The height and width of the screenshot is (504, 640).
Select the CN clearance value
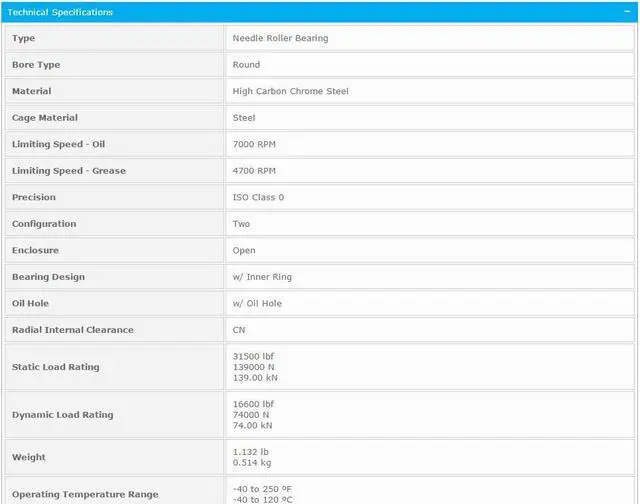tap(239, 330)
